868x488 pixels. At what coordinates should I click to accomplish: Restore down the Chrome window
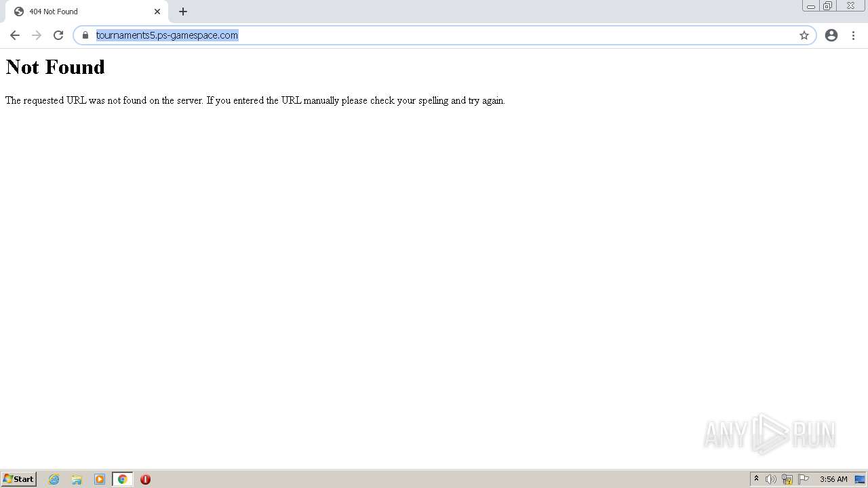(x=828, y=6)
